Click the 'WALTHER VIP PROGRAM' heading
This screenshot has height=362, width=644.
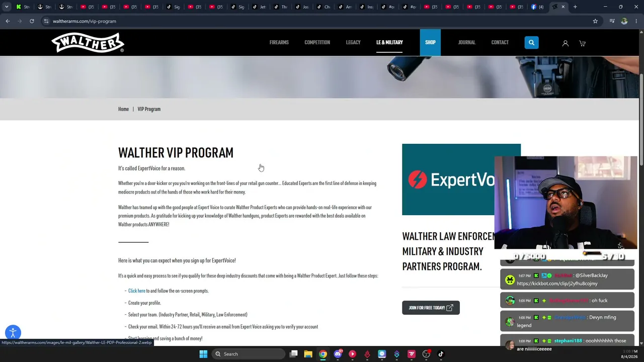pyautogui.click(x=176, y=152)
